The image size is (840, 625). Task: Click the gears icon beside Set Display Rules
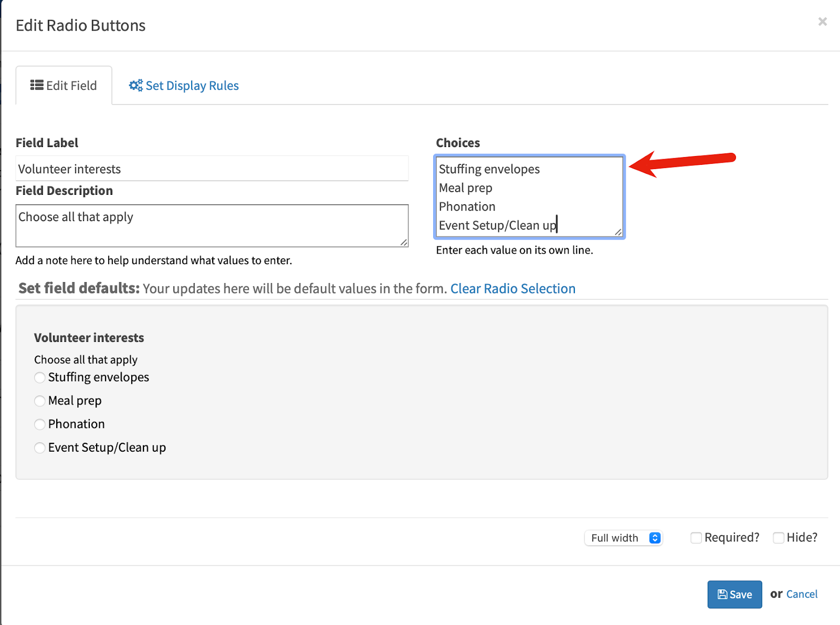coord(136,85)
